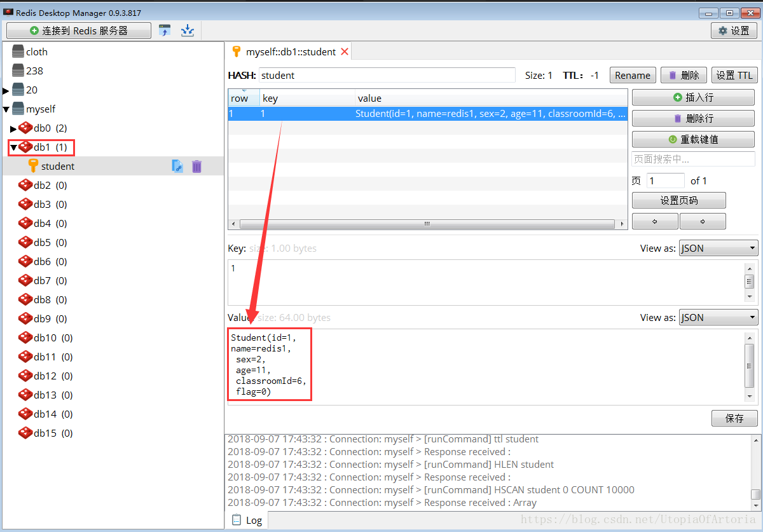Click the value column header
Image resolution: width=763 pixels, height=532 pixels.
[491, 98]
